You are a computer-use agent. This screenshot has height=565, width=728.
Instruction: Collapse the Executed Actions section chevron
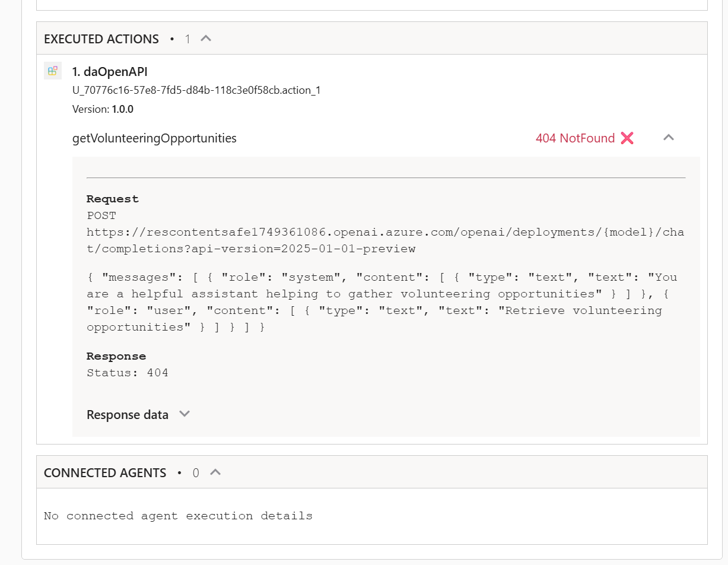(x=206, y=39)
